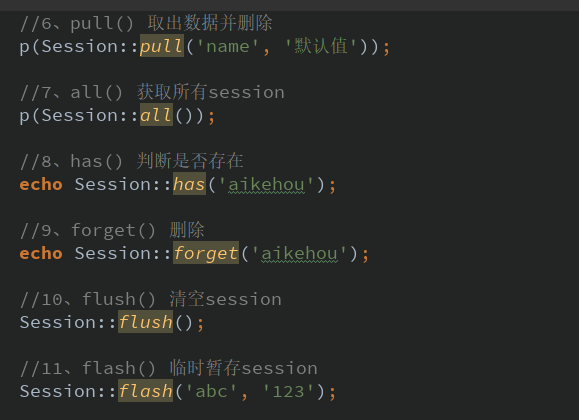Click the comment '//10、flush() 清空session'
The width and height of the screenshot is (579, 420).
(x=151, y=299)
